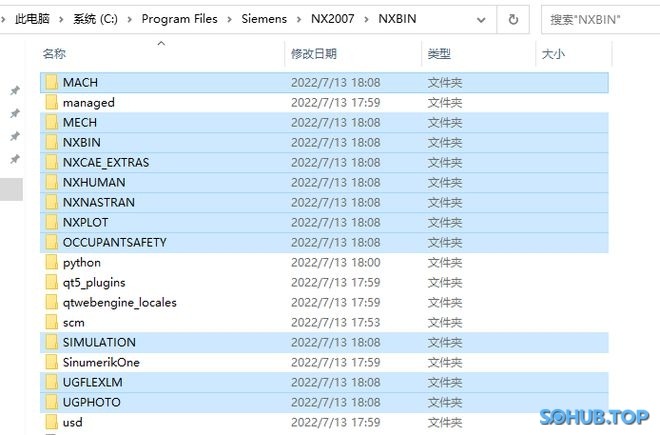This screenshot has width=660, height=435.
Task: Navigate to 此电脑 in address bar
Action: (x=32, y=19)
